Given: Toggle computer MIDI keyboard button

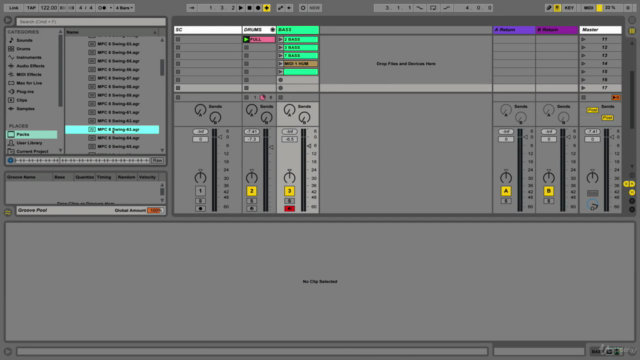Looking at the screenshot, I should (x=557, y=8).
